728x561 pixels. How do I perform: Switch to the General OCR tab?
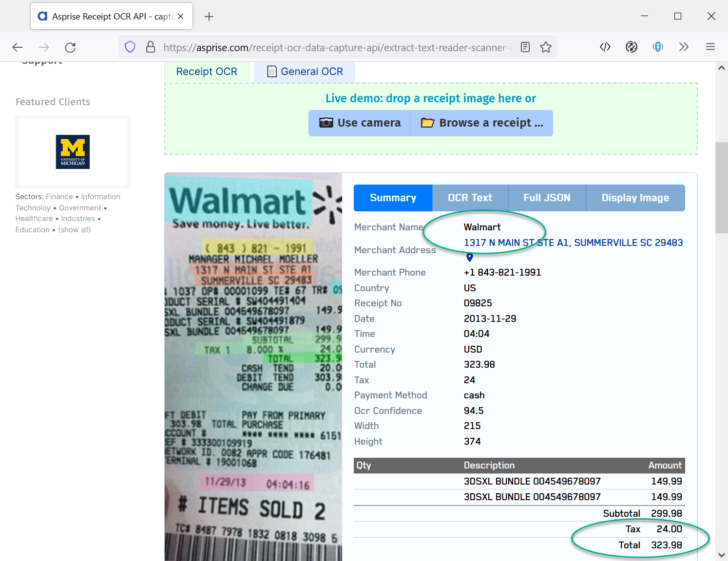[305, 72]
